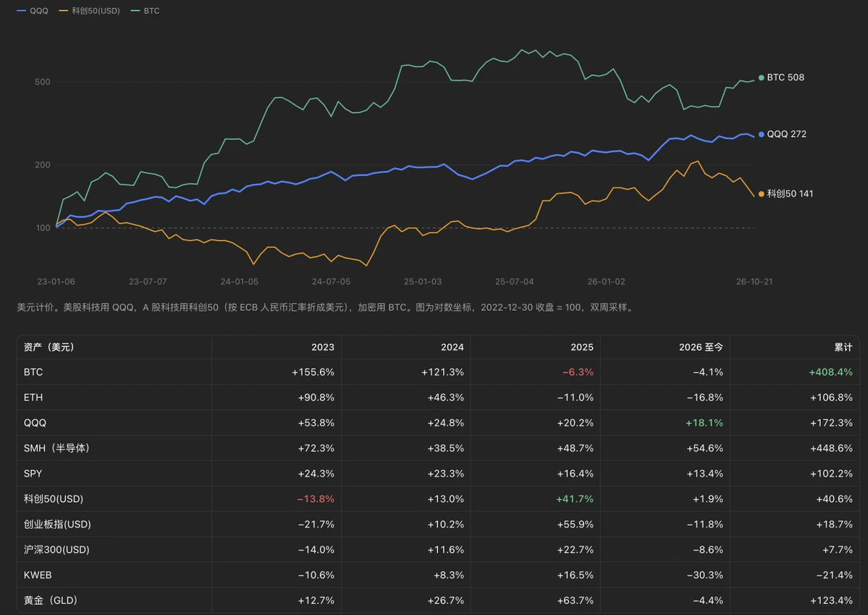Click the 累计 column header
Screen dimensions: 868x615
(843, 348)
